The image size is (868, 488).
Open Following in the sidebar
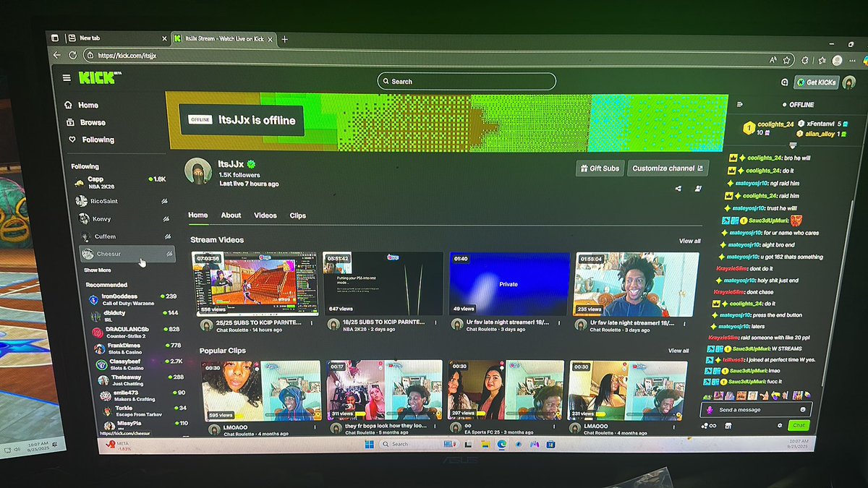click(91, 140)
